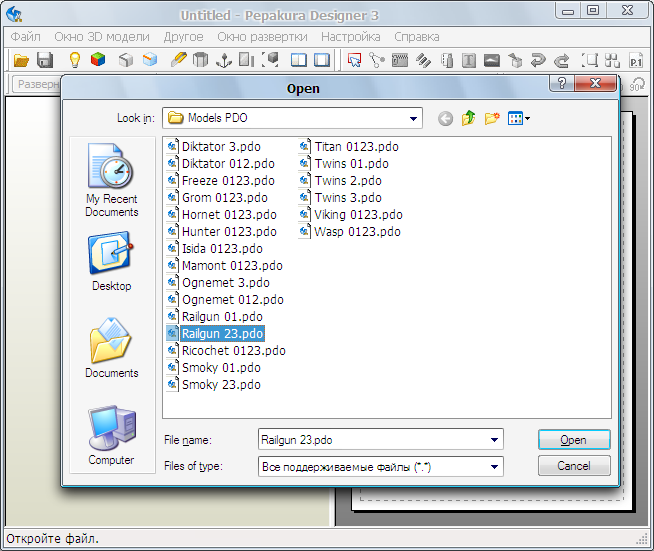
Task: Expand the File name dropdown arrow
Action: (x=494, y=440)
